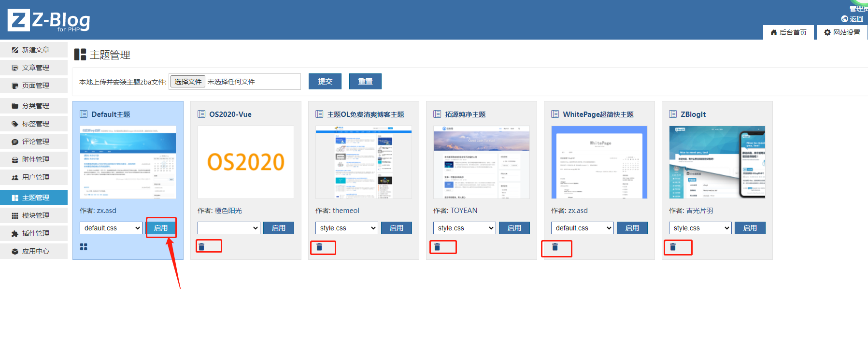Click the 用户管理 people icon
The height and width of the screenshot is (340, 868).
tap(15, 177)
